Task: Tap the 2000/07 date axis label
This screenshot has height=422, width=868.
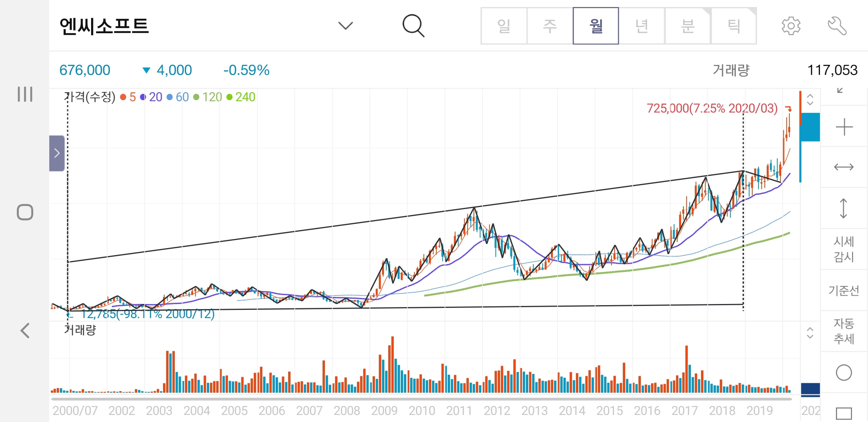Action: [75, 411]
